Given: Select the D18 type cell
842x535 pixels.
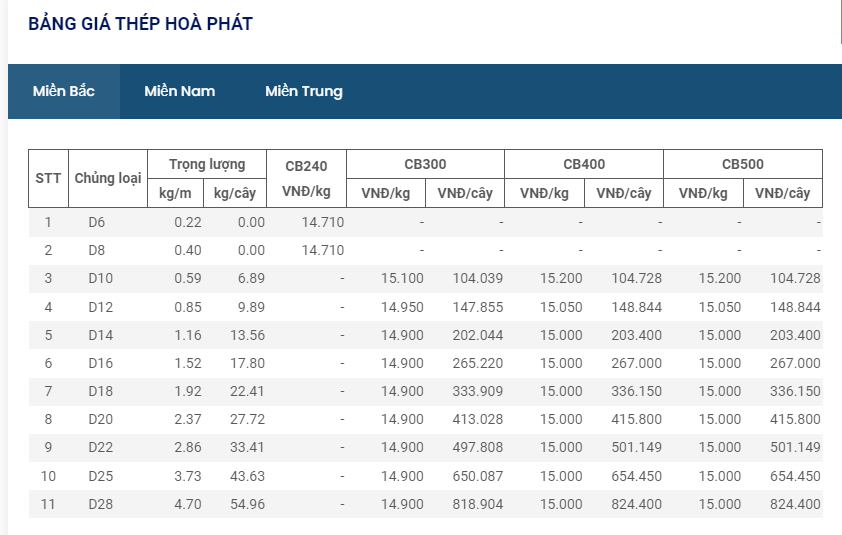Looking at the screenshot, I should coord(100,391).
